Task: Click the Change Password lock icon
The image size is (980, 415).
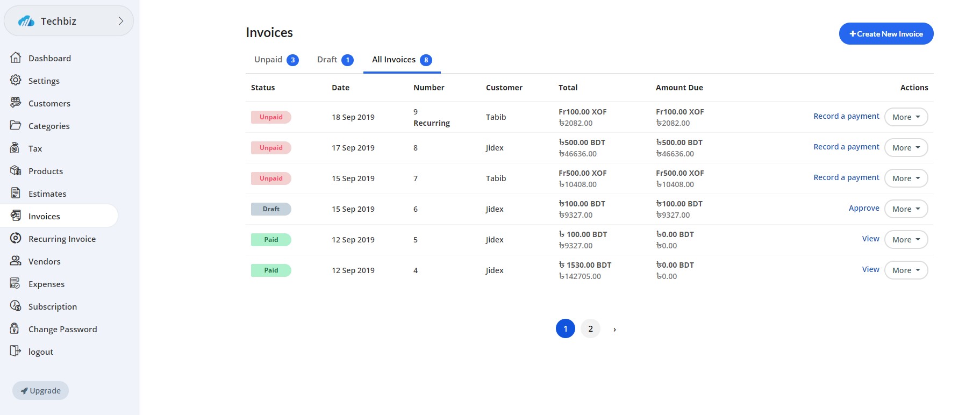Action: 16,328
